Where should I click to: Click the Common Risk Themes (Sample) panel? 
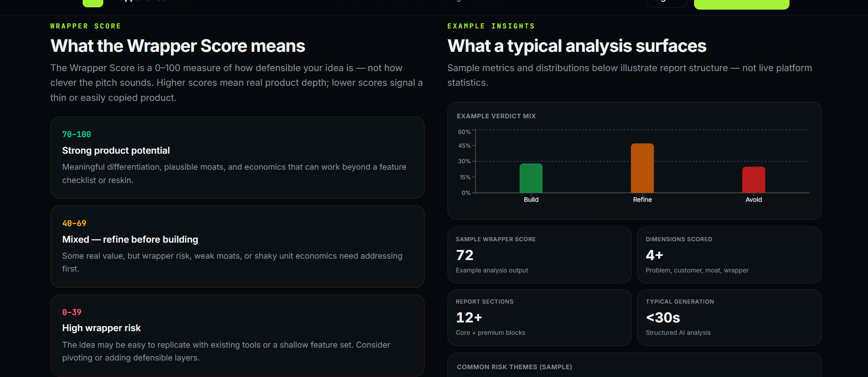(634, 365)
